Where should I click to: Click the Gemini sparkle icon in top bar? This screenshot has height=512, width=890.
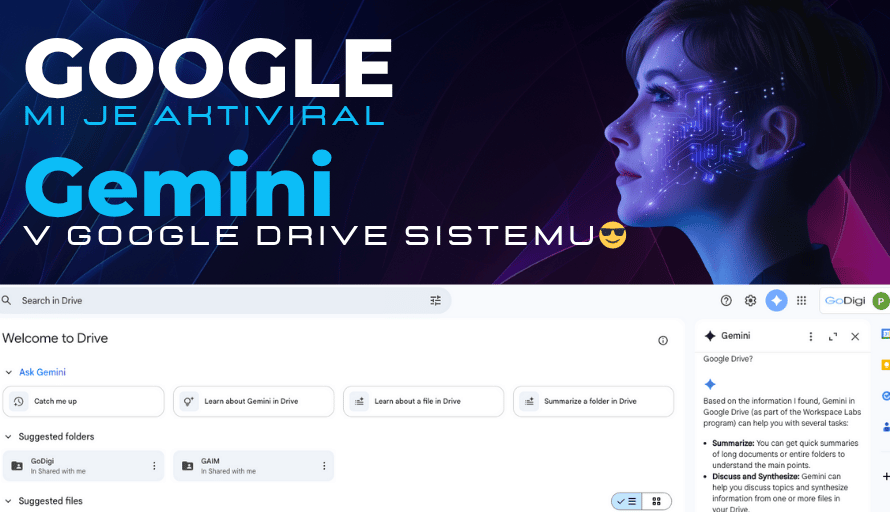[x=776, y=300]
